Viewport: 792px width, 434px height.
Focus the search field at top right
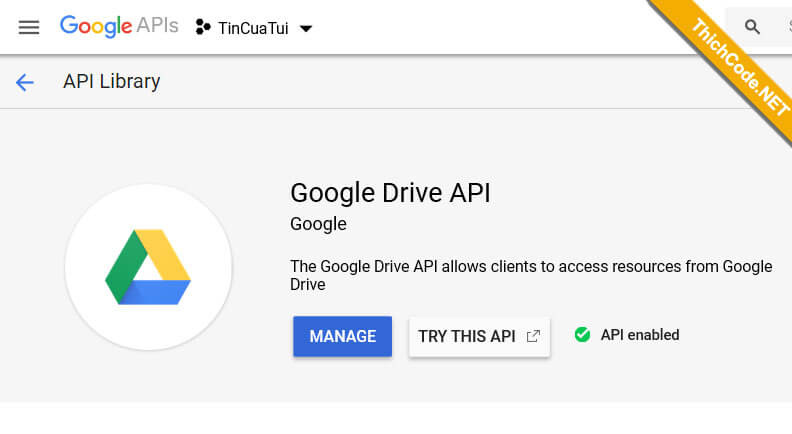(759, 27)
